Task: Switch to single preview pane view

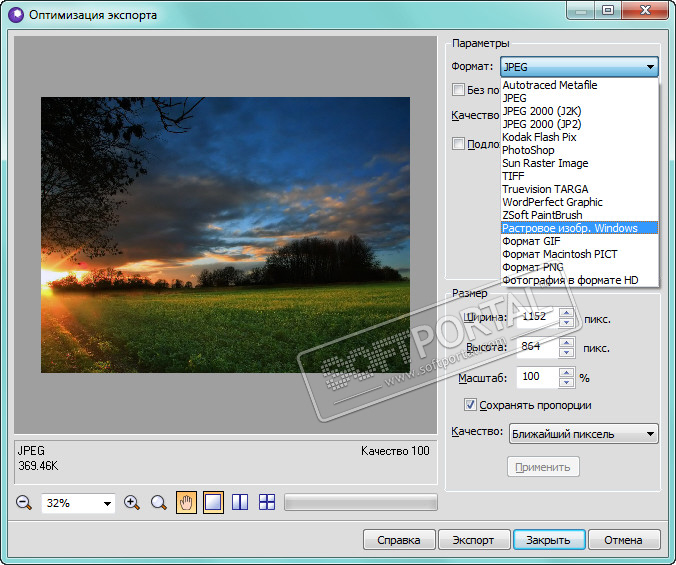Action: pyautogui.click(x=213, y=503)
